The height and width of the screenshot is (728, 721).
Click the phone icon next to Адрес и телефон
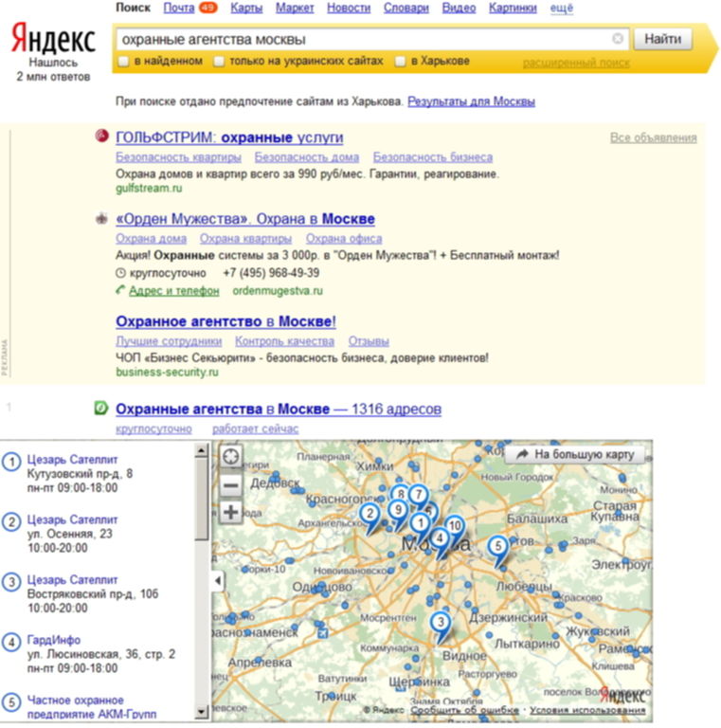click(120, 290)
